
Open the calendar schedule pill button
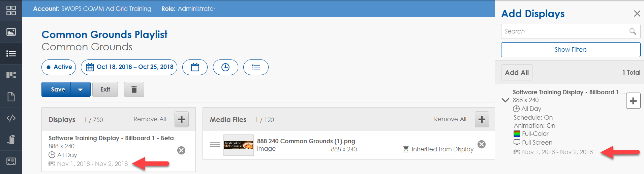[195, 67]
